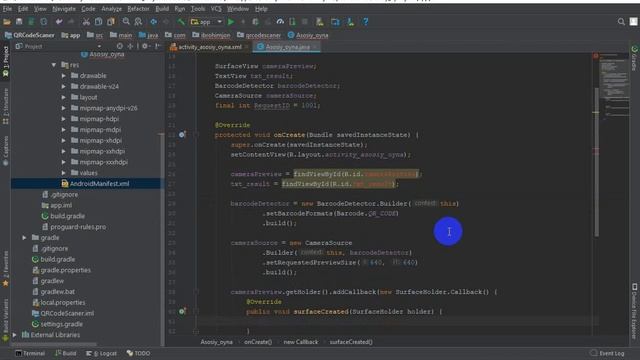Screen dimensions: 640x360
Task: Close the Asosiy_oyna.java tab
Action: point(315,47)
